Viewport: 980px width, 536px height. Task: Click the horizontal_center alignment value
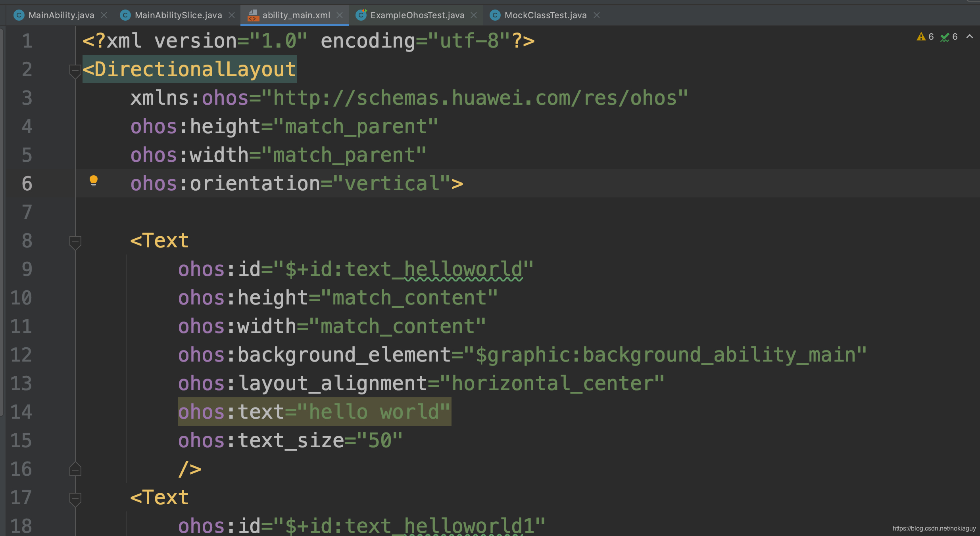552,383
